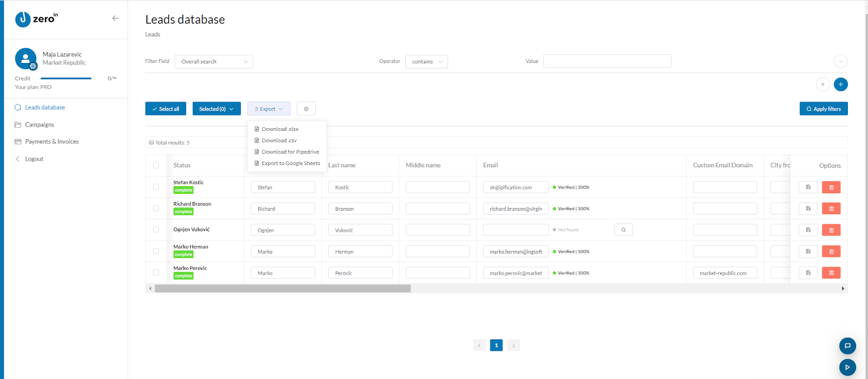The height and width of the screenshot is (379, 868).
Task: Delete the Marko Herman lead
Action: tap(831, 251)
